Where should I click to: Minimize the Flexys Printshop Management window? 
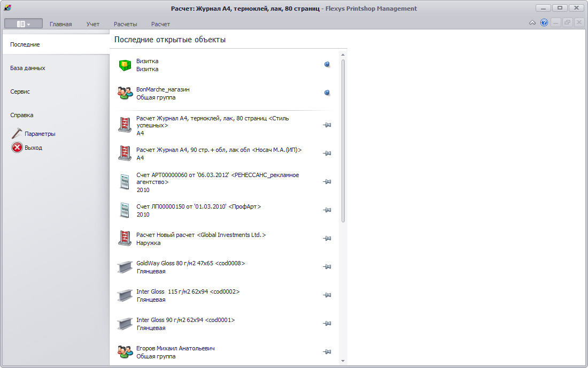(543, 8)
